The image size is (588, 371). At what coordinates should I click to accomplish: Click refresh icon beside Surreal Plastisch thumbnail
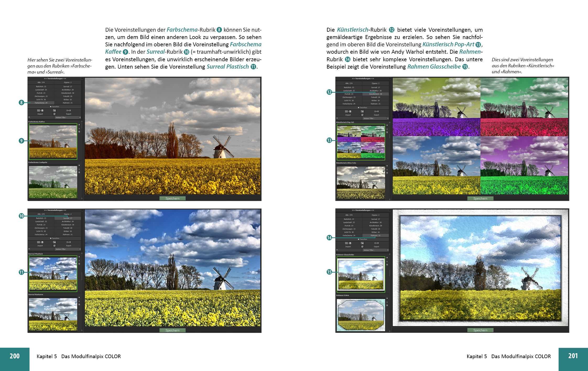(79, 264)
